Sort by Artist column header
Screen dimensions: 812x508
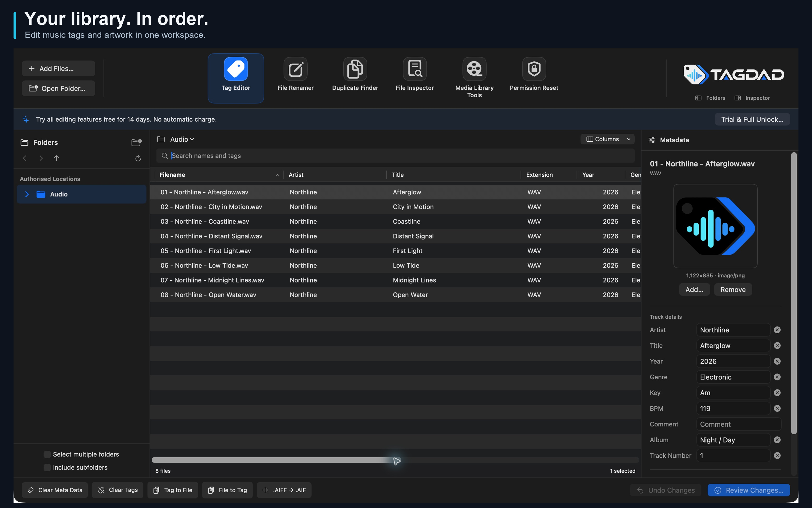tap(335, 175)
